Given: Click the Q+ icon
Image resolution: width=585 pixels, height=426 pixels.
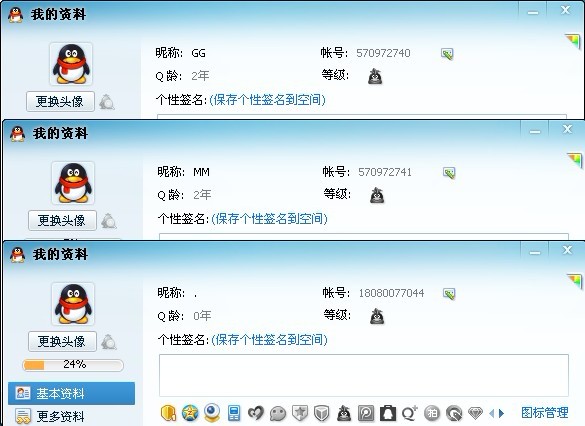Looking at the screenshot, I should click(409, 413).
